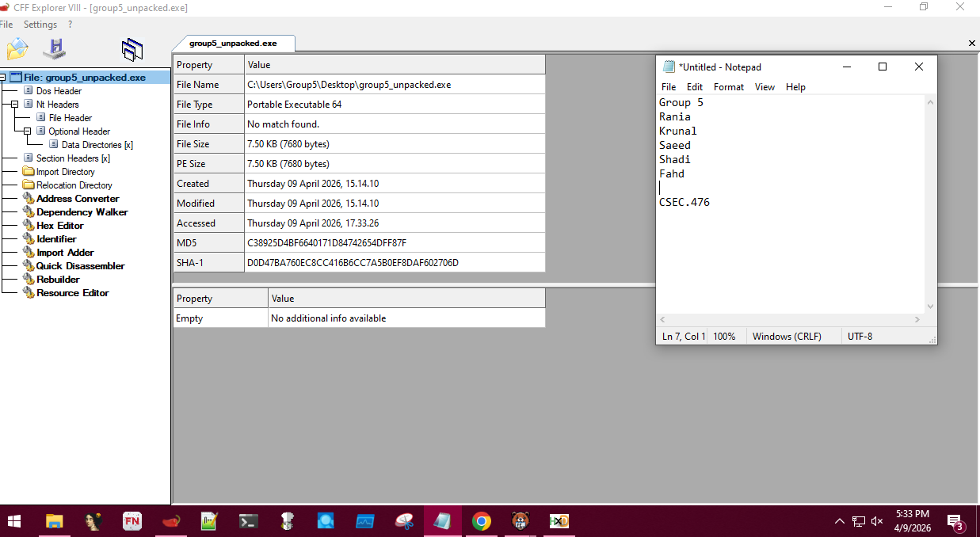Open the Import Adder tool
This screenshot has height=537, width=980.
[65, 253]
